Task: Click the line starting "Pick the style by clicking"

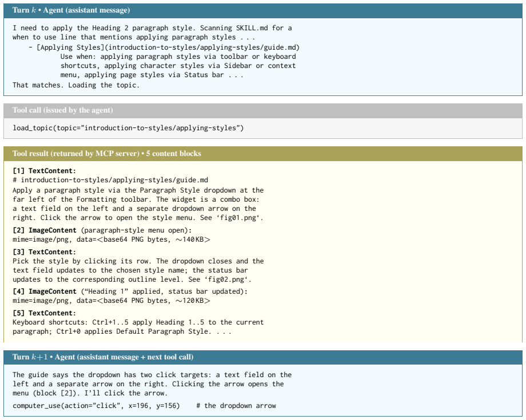Action: pos(138,261)
